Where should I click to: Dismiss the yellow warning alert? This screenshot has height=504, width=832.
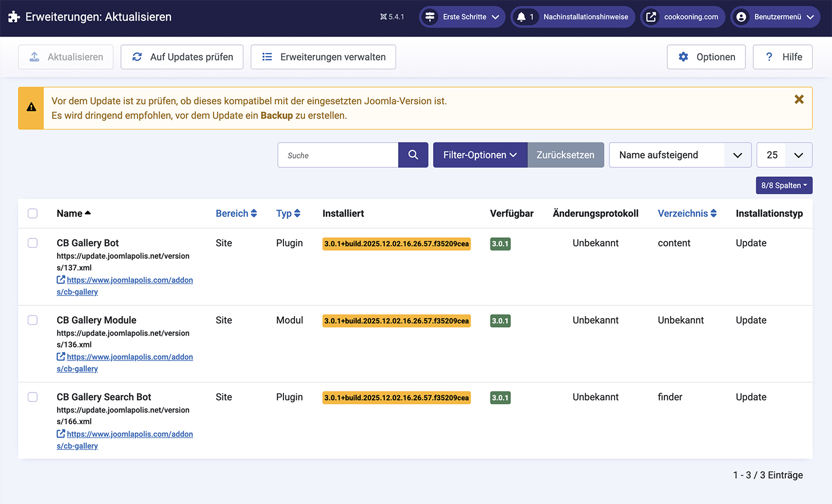(x=799, y=100)
